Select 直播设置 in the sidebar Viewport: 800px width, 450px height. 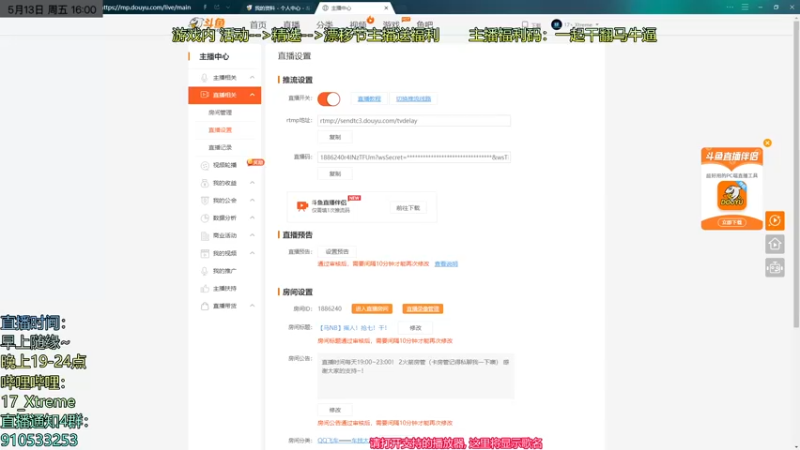point(220,130)
